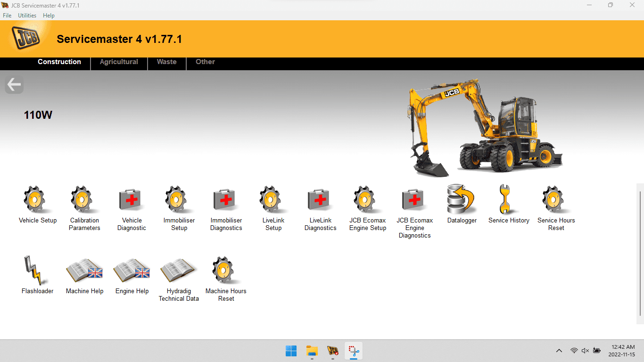Screen dimensions: 644x362
Task: Open the File menu
Action: point(7,16)
